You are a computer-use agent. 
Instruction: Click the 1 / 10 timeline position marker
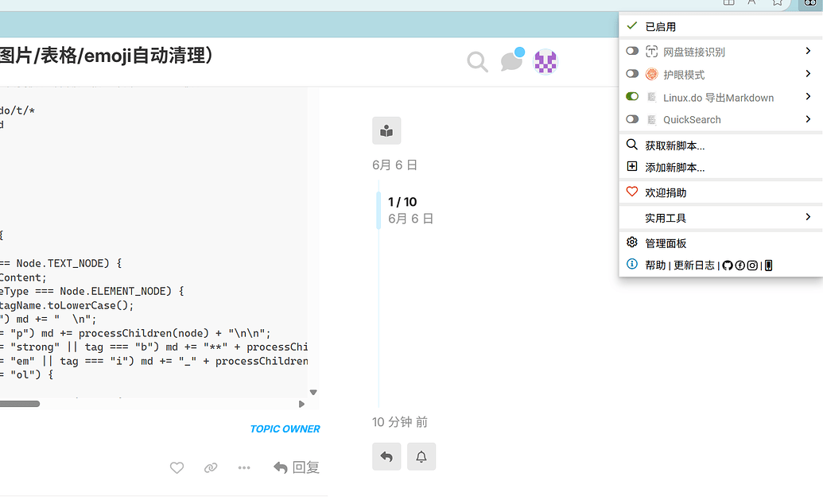point(402,202)
